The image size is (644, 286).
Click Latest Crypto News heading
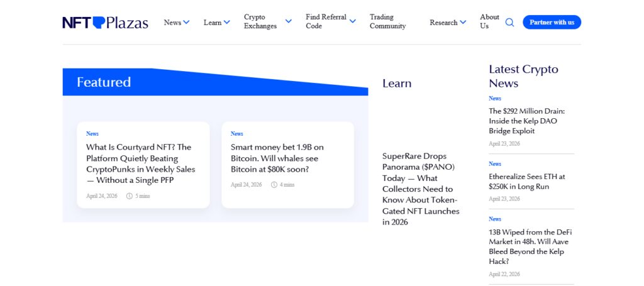coord(524,76)
